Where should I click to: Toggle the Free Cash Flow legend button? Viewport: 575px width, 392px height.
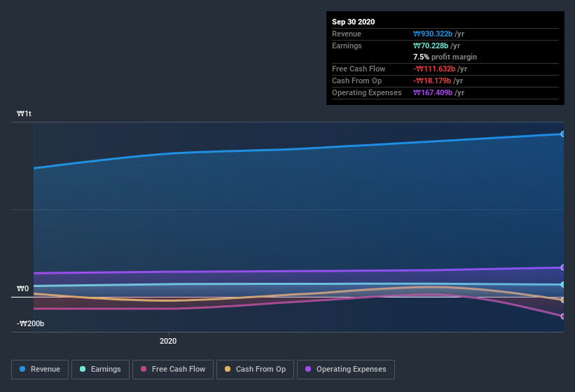coord(173,370)
